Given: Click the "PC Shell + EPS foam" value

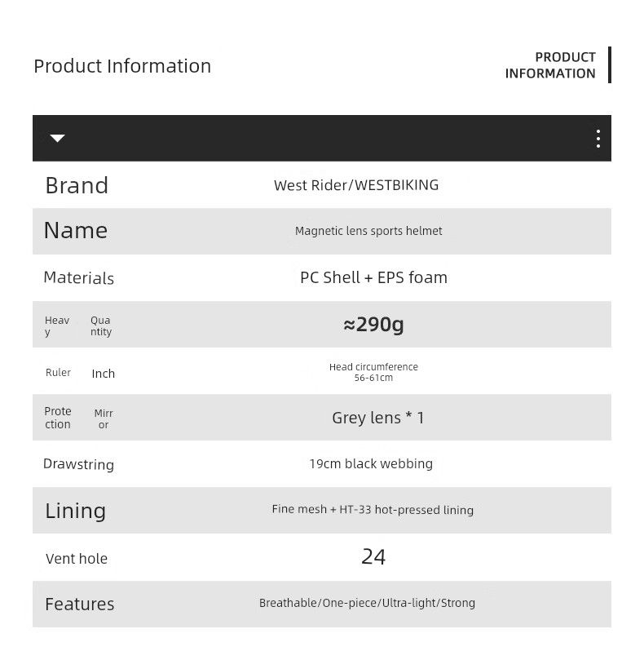Looking at the screenshot, I should (373, 277).
